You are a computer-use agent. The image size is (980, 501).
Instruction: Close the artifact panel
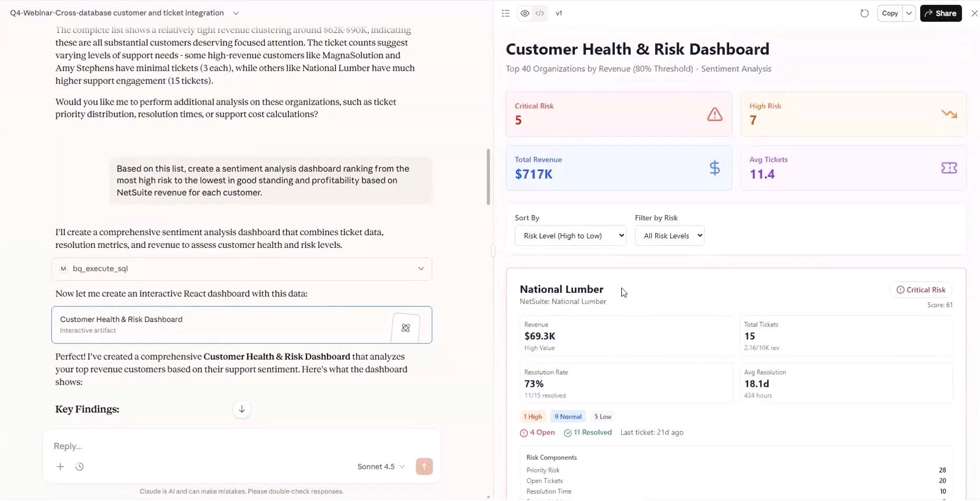(974, 13)
